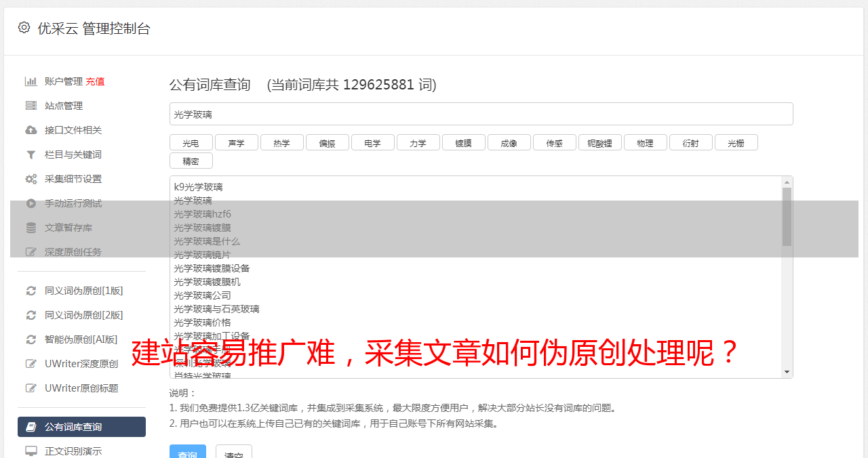The image size is (868, 458).
Task: Click the 光栅 tag button
Action: coord(736,142)
